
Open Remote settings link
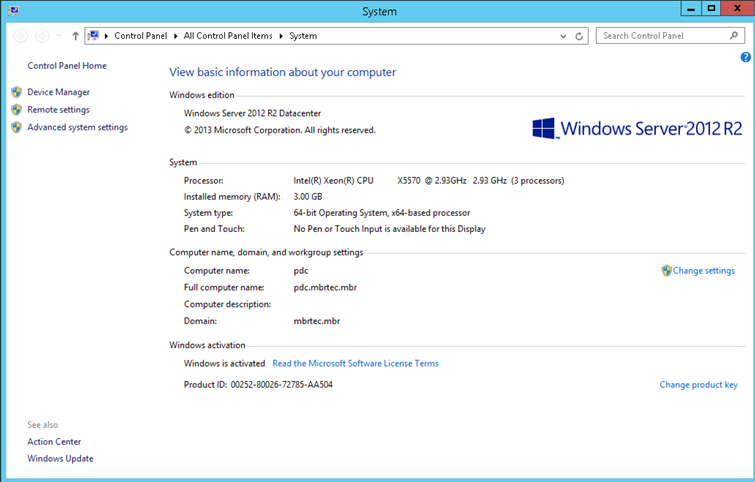(x=58, y=110)
